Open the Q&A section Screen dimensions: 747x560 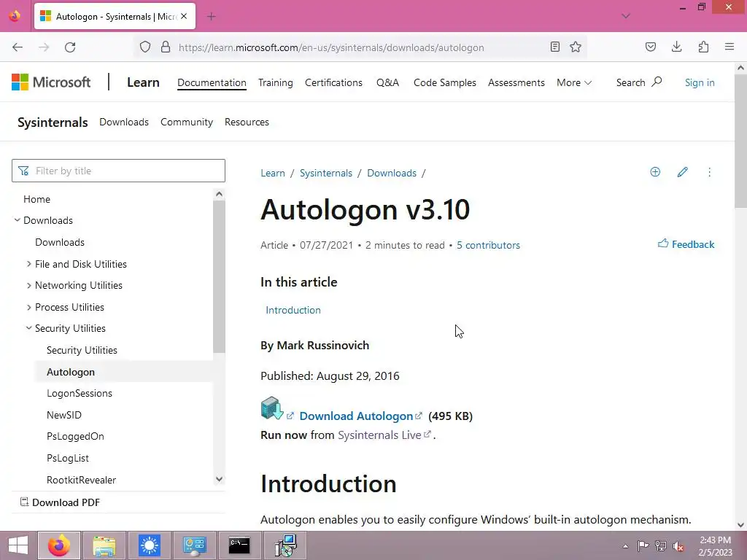[x=387, y=82]
